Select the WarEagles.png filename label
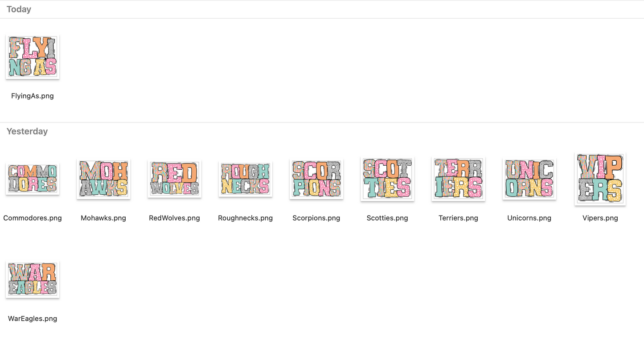 [x=33, y=319]
